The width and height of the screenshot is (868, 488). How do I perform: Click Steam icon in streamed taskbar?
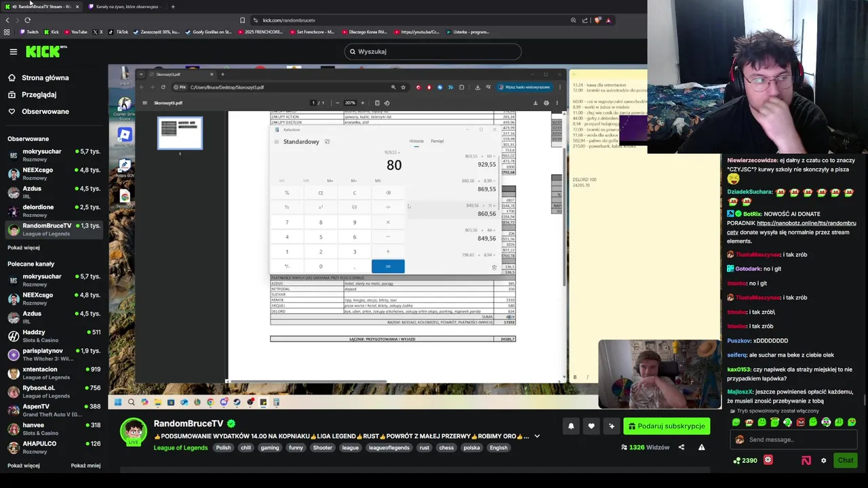point(237,402)
